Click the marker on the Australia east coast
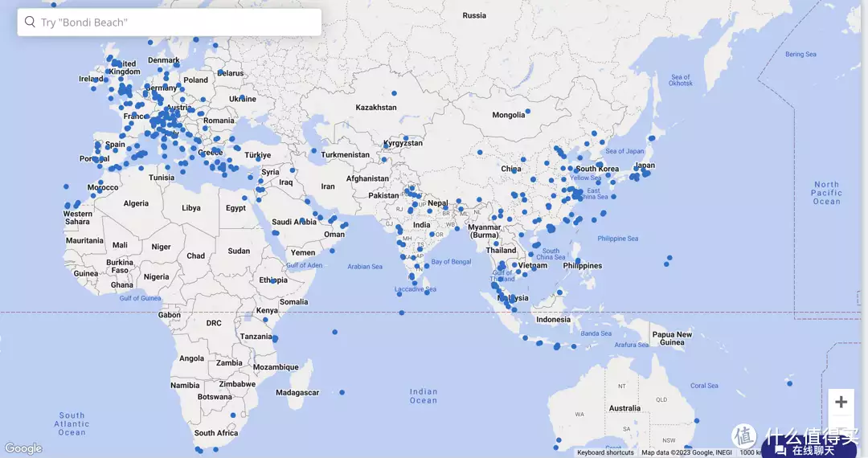This screenshot has height=458, width=868. pyautogui.click(x=697, y=421)
